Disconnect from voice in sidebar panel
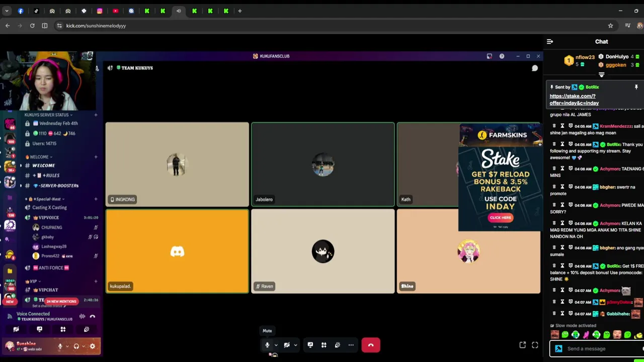 point(93,316)
